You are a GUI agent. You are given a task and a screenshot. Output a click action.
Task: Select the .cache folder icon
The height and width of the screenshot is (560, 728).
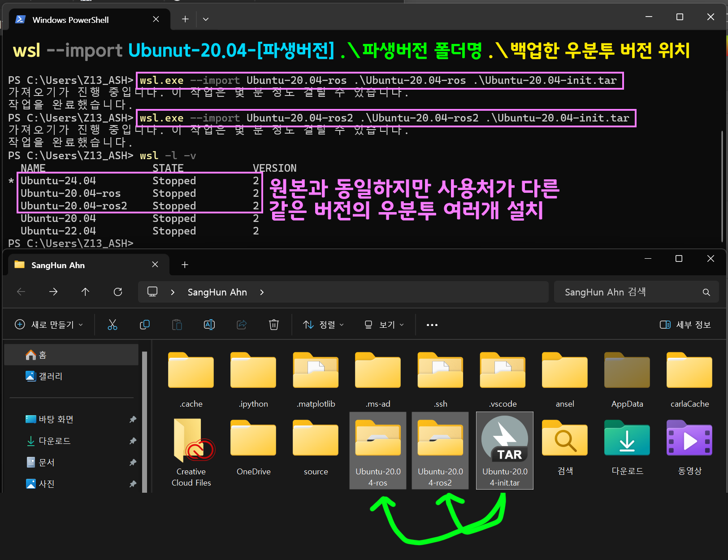click(x=191, y=370)
